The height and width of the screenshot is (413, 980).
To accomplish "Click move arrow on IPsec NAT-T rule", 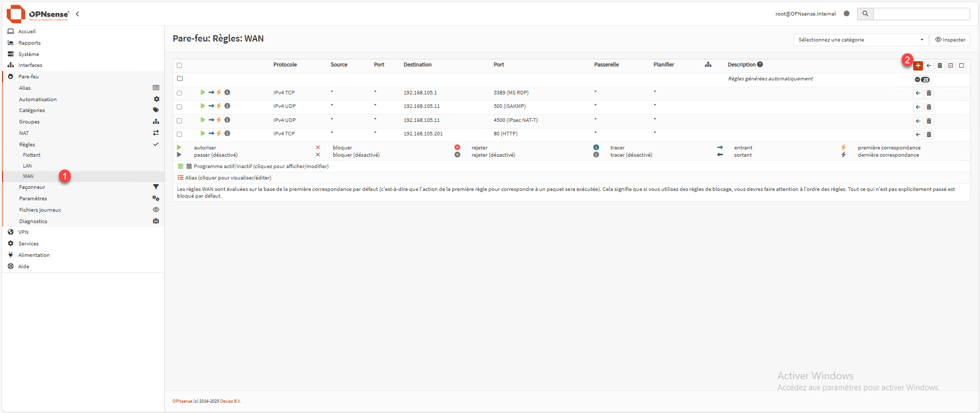I will (x=918, y=121).
